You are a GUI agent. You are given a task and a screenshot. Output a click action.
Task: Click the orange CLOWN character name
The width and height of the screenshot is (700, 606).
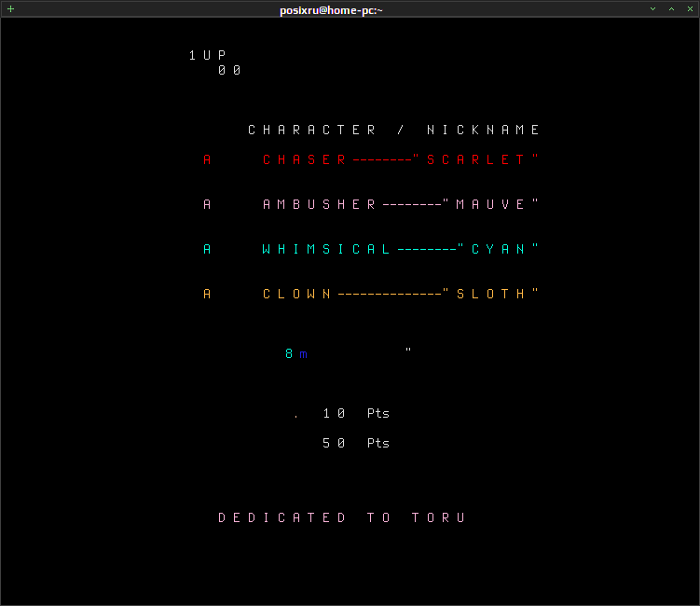(x=297, y=294)
